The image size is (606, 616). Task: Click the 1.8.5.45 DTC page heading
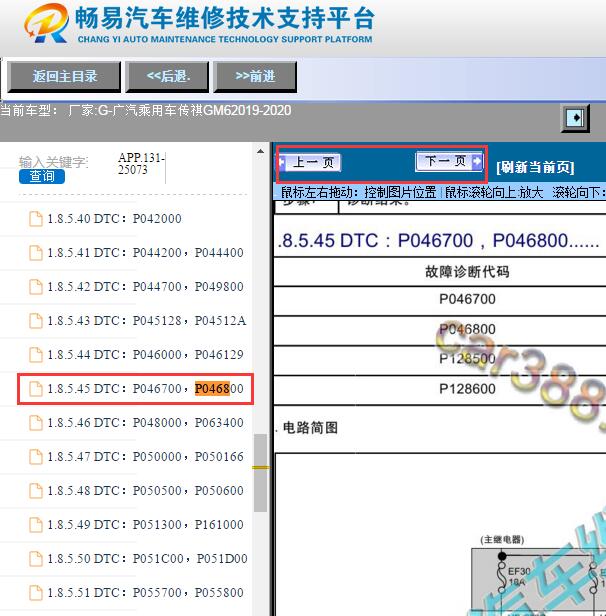pos(438,240)
